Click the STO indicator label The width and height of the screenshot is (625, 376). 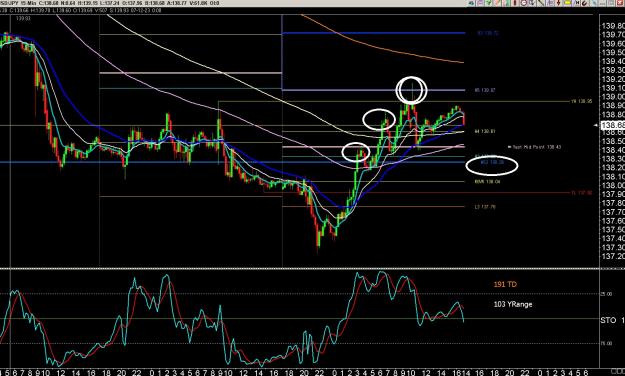click(608, 320)
